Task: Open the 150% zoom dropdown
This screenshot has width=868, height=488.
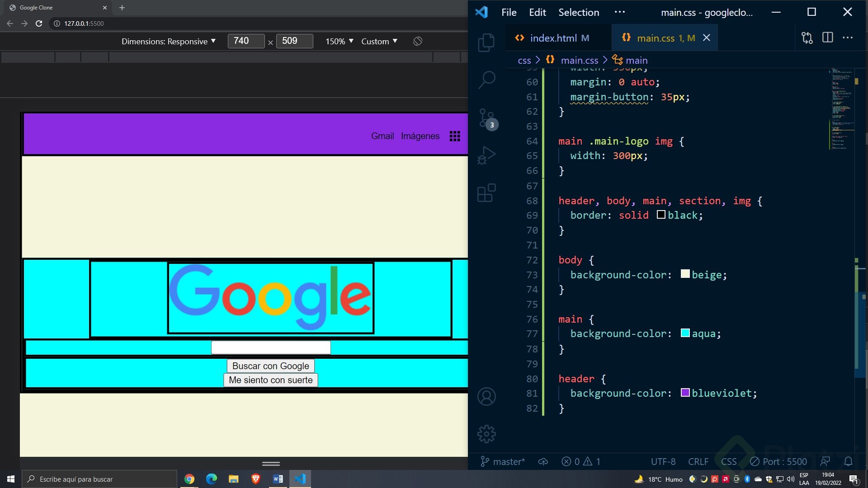Action: [x=339, y=41]
